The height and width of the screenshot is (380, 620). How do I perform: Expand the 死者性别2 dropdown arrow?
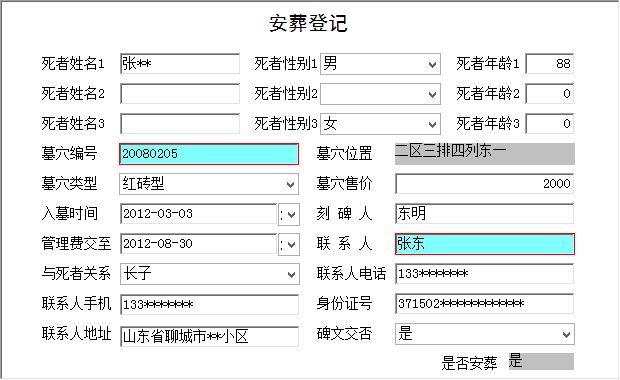click(x=432, y=94)
